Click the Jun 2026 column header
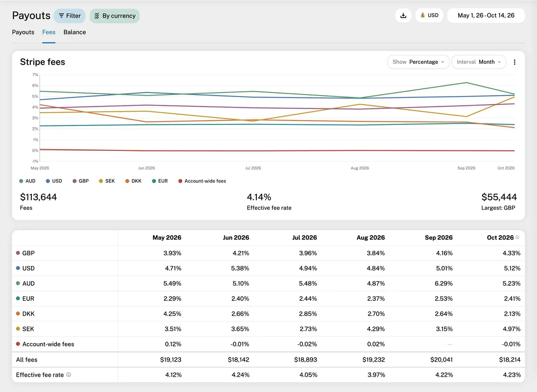The height and width of the screenshot is (392, 537). click(236, 238)
